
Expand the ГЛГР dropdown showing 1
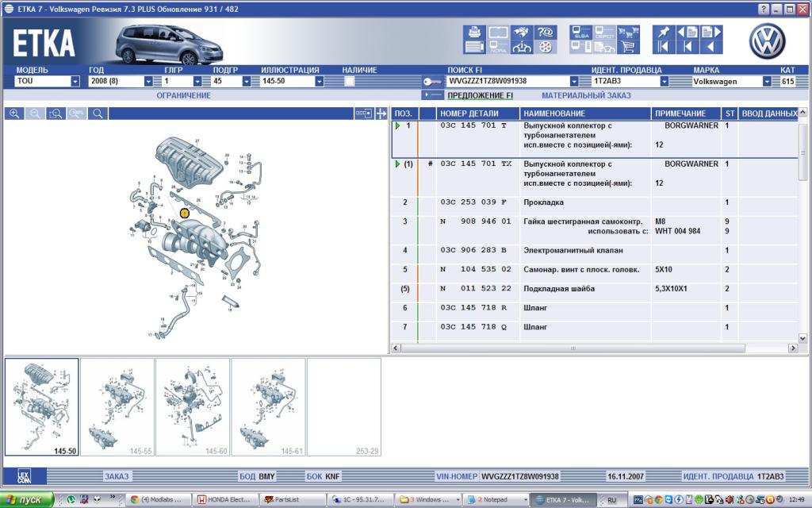click(x=197, y=82)
